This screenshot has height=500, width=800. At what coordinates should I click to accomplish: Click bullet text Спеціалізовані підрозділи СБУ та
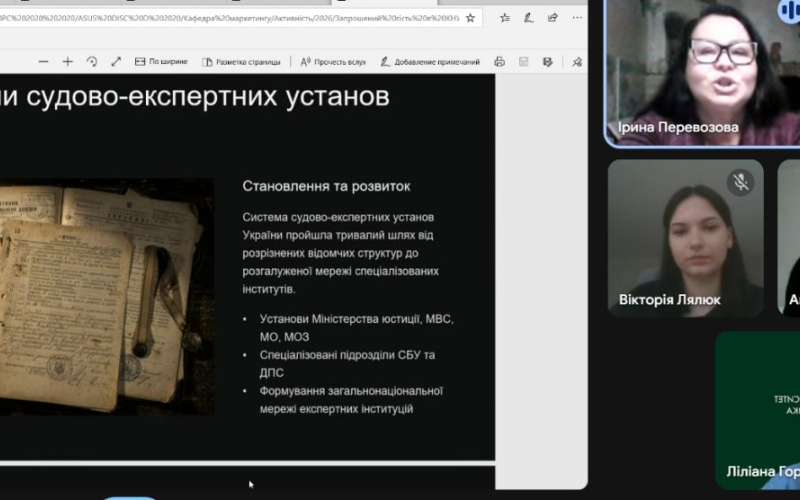[x=347, y=355]
